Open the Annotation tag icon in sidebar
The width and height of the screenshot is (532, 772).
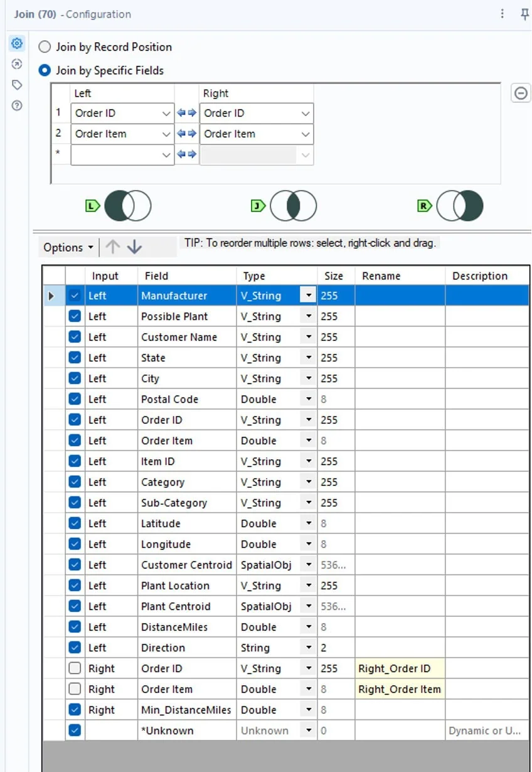click(17, 85)
